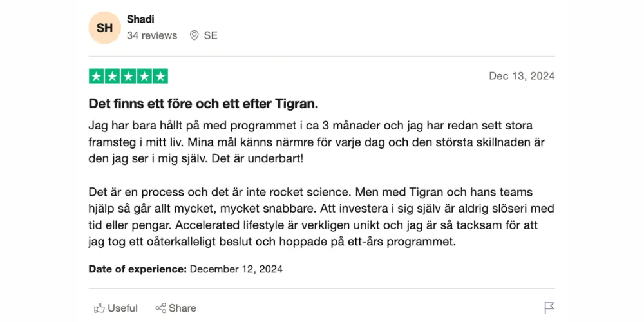
Task: Select the first green rating star
Action: 97,76
